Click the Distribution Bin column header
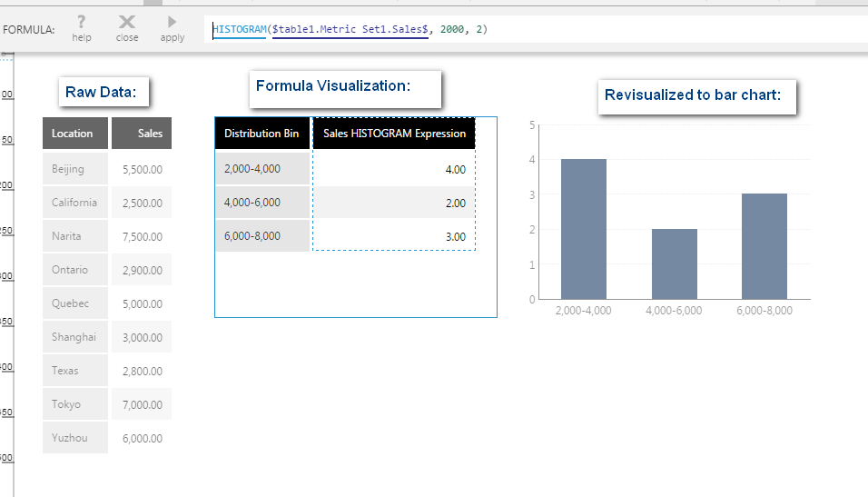The image size is (868, 497). (x=261, y=134)
